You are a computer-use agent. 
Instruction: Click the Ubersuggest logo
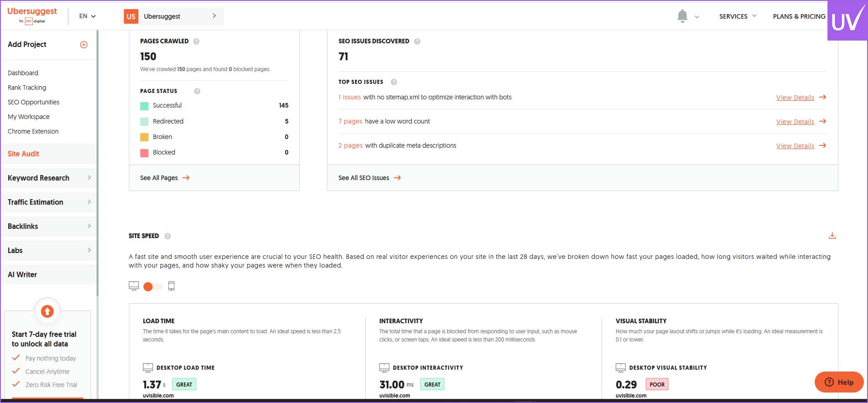pos(32,15)
